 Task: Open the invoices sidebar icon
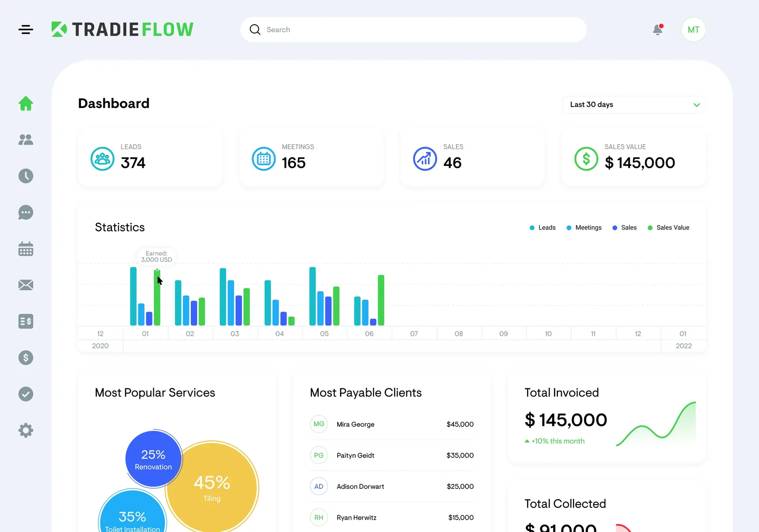[26, 321]
